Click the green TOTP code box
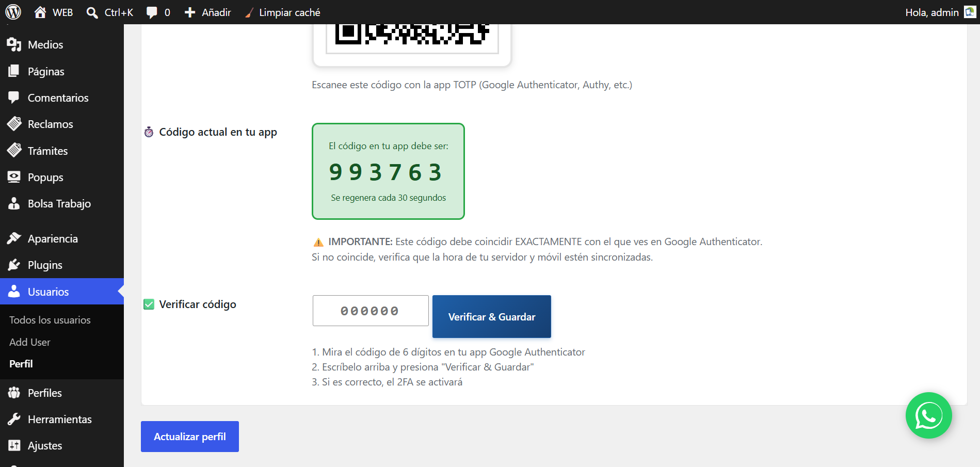 click(x=388, y=171)
